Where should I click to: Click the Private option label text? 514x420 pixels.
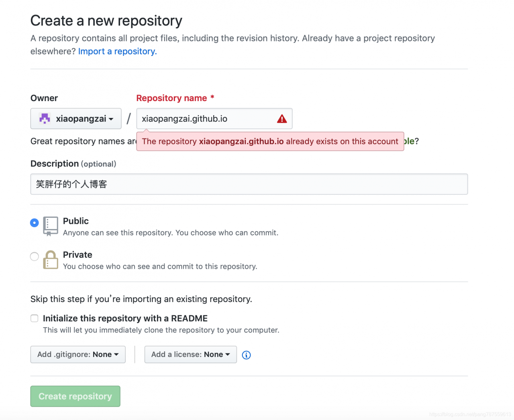coord(78,255)
